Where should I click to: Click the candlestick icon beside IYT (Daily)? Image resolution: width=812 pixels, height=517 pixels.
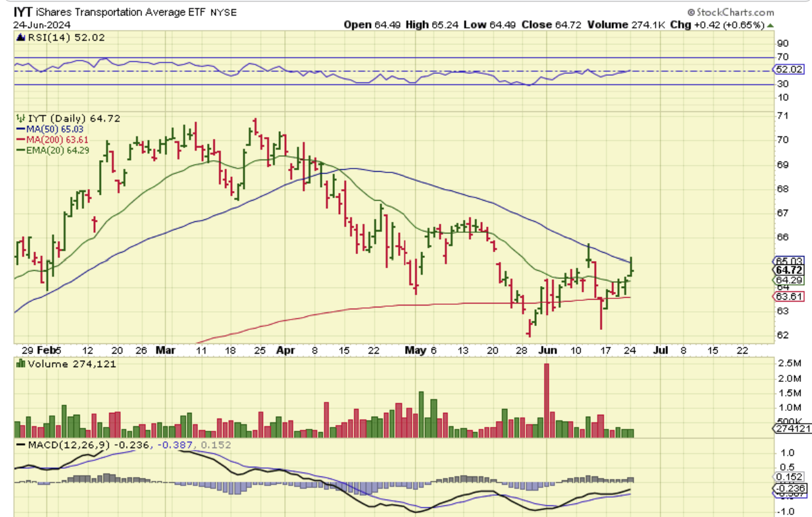coord(19,118)
